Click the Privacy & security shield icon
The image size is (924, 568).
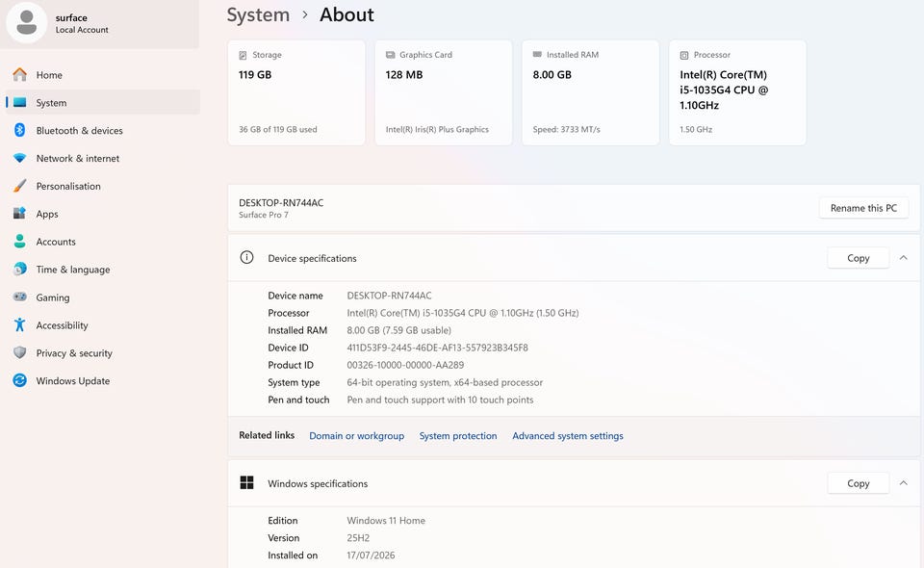pyautogui.click(x=19, y=352)
